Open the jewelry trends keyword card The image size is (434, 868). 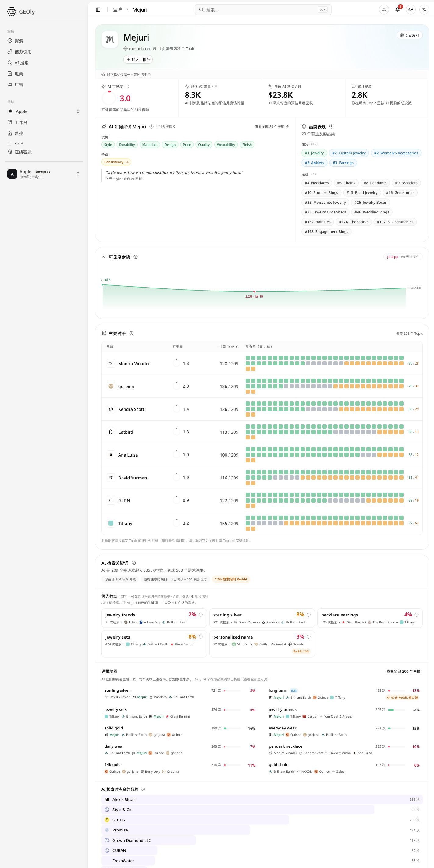coord(154,618)
